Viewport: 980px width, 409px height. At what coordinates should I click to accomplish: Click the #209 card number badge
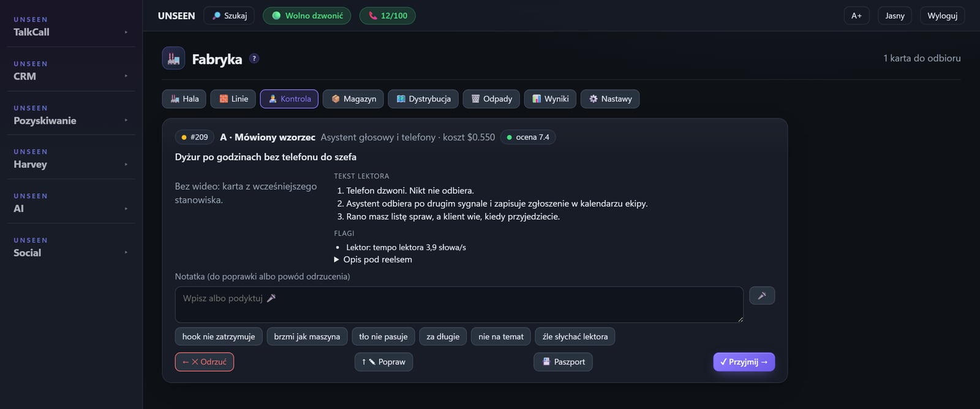[194, 137]
